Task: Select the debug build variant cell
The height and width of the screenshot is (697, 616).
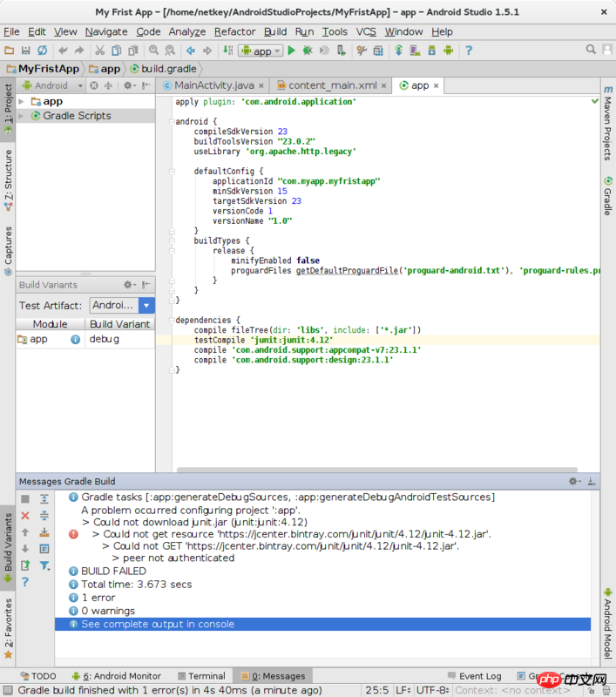Action: click(x=120, y=339)
